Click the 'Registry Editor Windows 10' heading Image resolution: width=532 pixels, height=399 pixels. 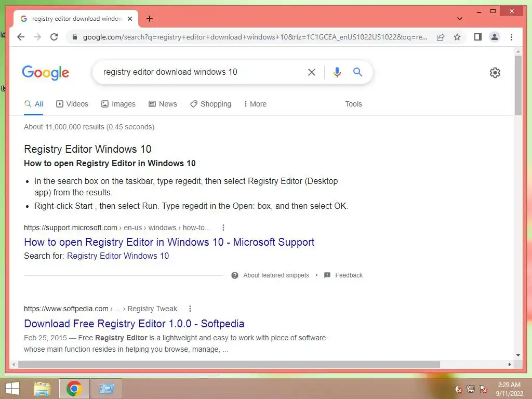87,149
